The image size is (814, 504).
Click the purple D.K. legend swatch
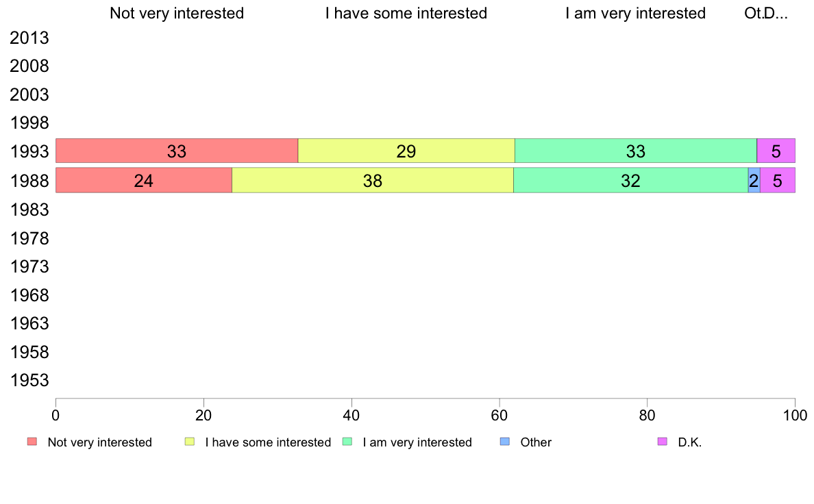click(663, 442)
